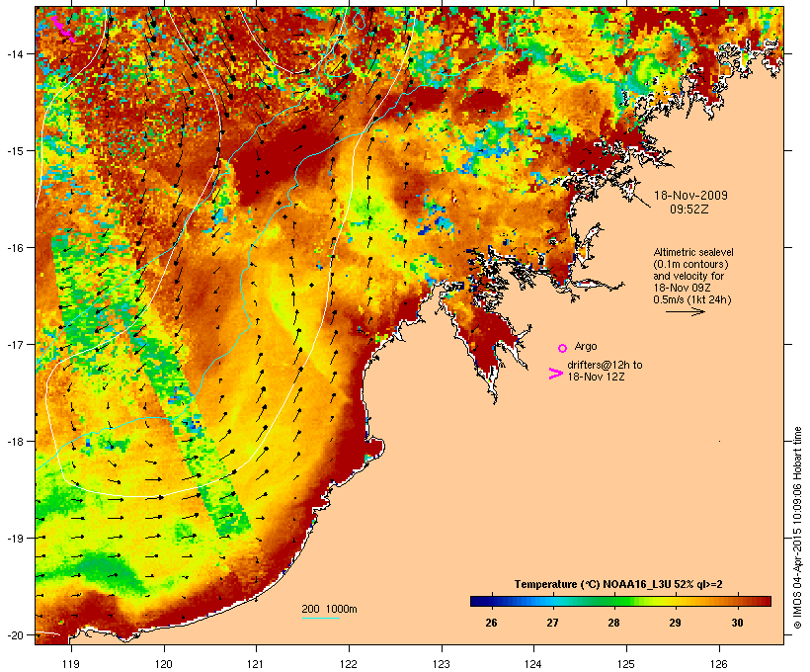This screenshot has width=810, height=672.
Task: Click longitude axis label 125
Action: (626, 664)
